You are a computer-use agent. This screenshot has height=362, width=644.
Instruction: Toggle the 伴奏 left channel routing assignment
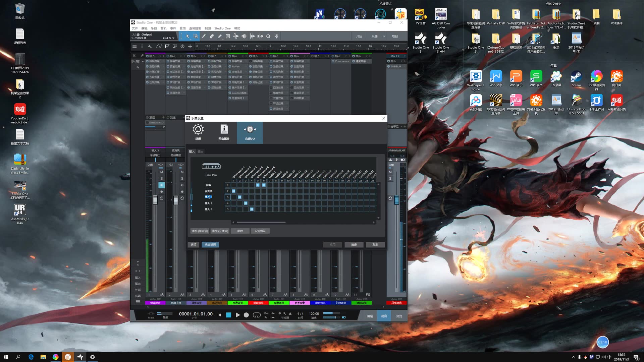pyautogui.click(x=257, y=185)
